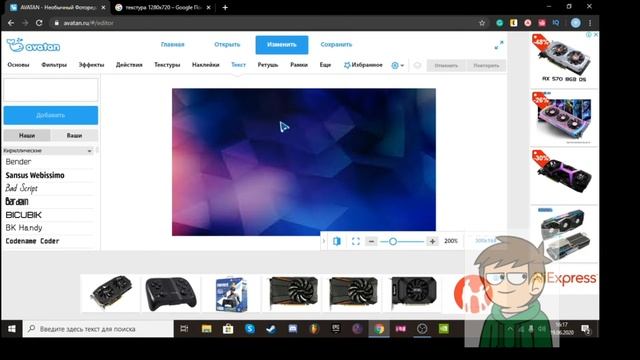Screen dimensions: 640x360
Task: Open Chrome profile avatar
Action: click(576, 23)
